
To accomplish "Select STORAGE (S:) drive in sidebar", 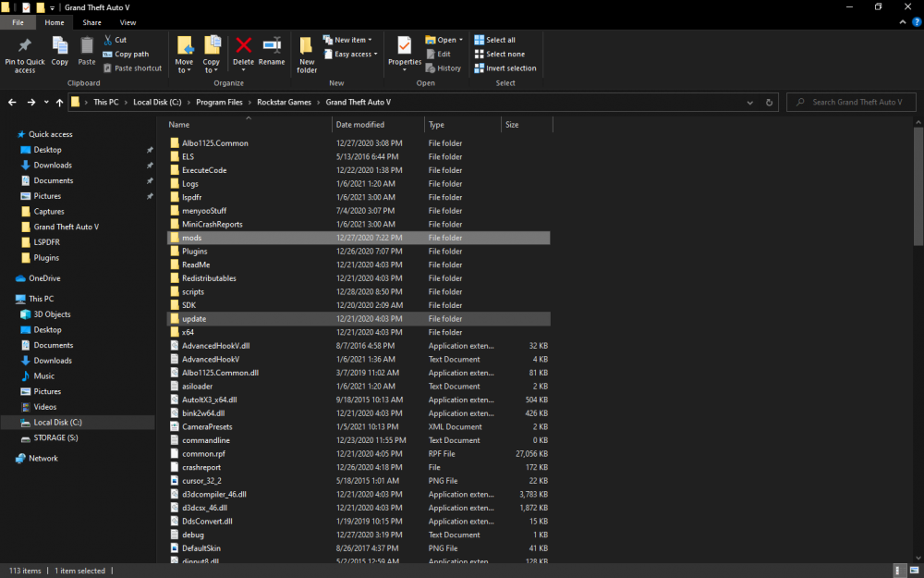I will (55, 437).
